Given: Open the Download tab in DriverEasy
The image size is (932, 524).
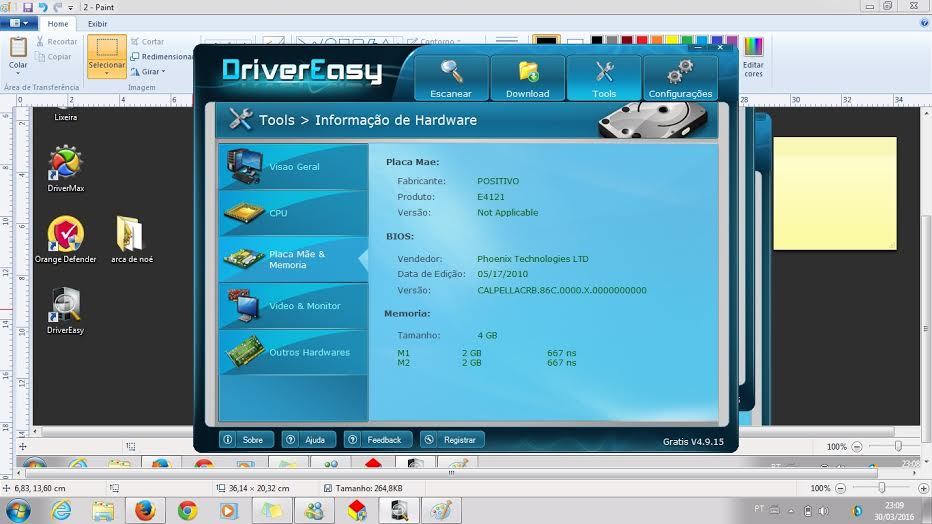Looking at the screenshot, I should (x=527, y=78).
